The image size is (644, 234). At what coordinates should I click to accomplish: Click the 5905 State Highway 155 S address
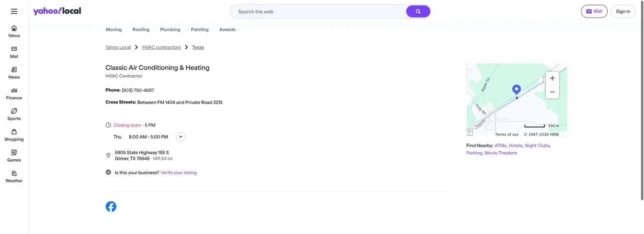coord(142,153)
